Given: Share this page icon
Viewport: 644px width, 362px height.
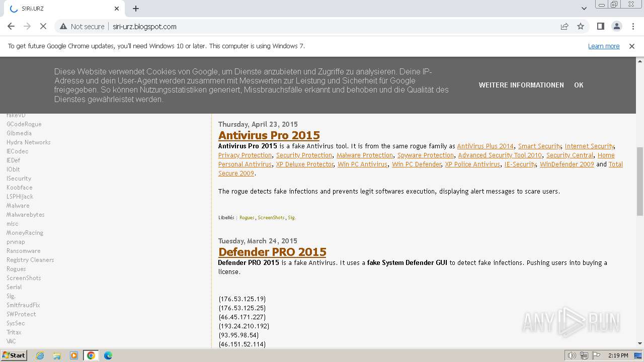Looking at the screenshot, I should 565,26.
